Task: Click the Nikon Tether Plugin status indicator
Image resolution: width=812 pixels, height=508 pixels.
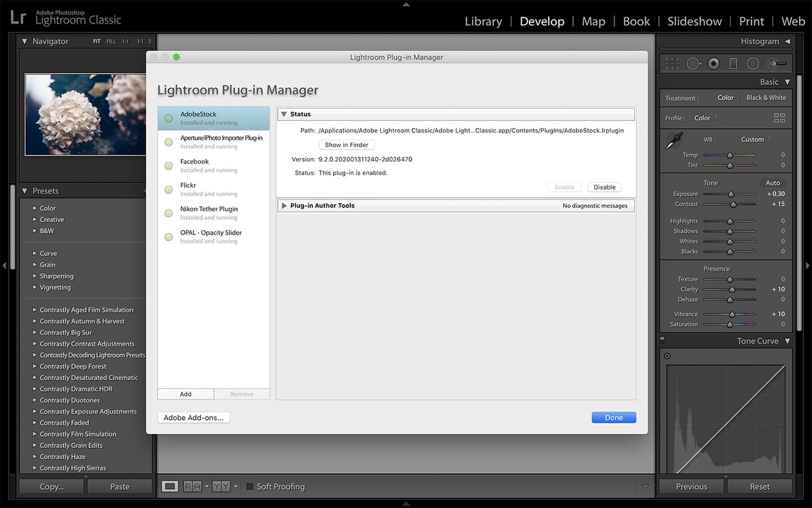Action: coord(169,213)
